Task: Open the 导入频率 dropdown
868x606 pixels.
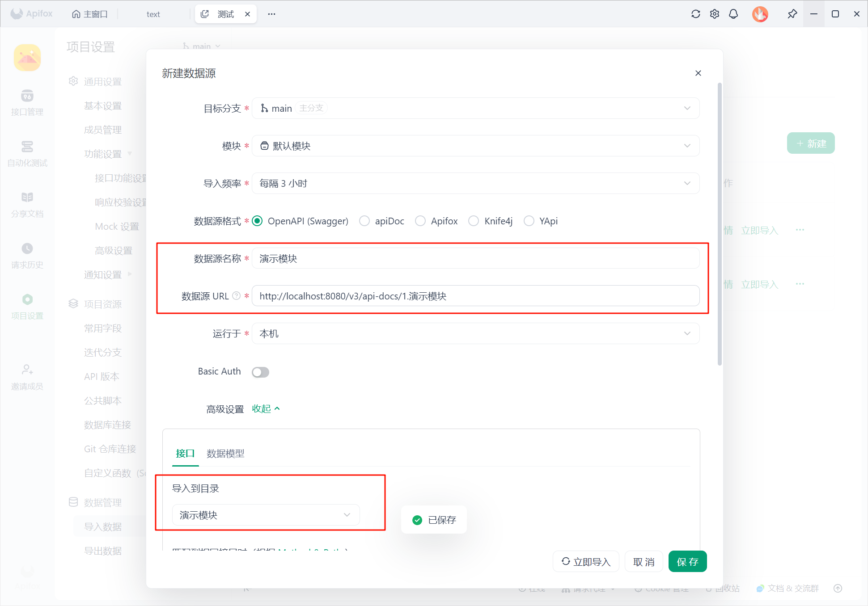Action: (x=475, y=183)
